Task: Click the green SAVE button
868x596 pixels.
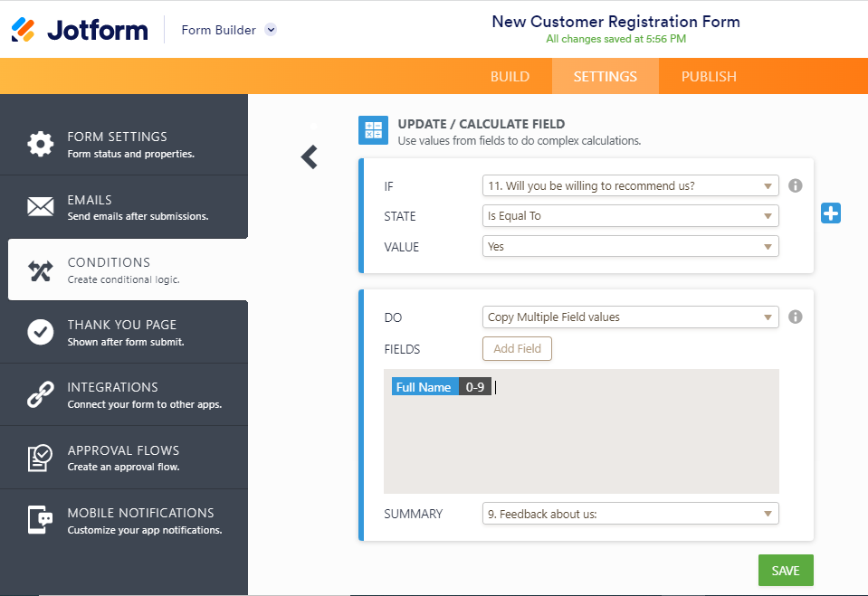Action: click(786, 570)
